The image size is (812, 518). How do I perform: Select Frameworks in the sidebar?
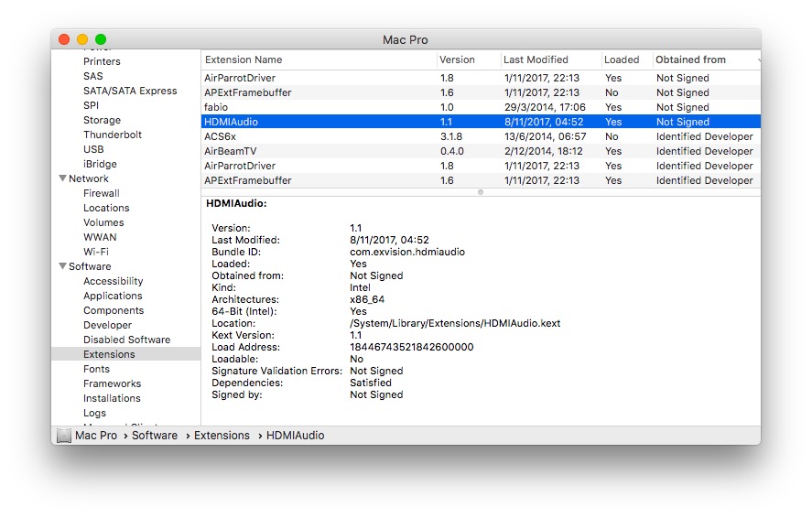click(112, 384)
